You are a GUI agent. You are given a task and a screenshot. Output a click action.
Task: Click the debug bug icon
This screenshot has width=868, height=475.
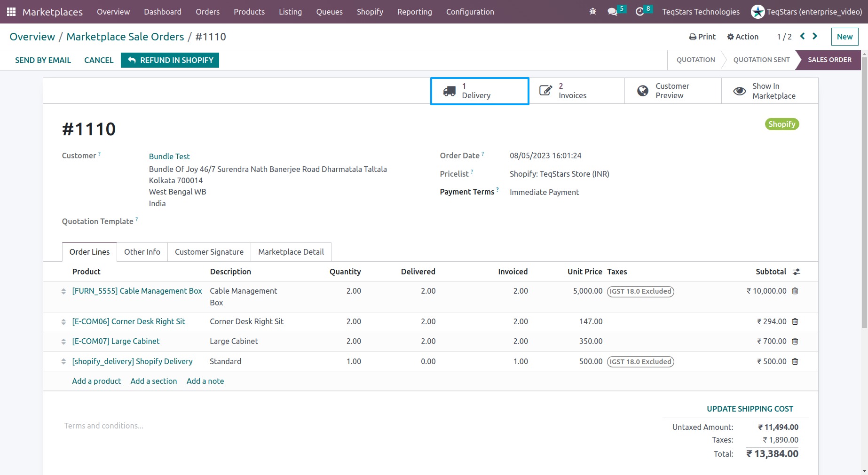592,11
